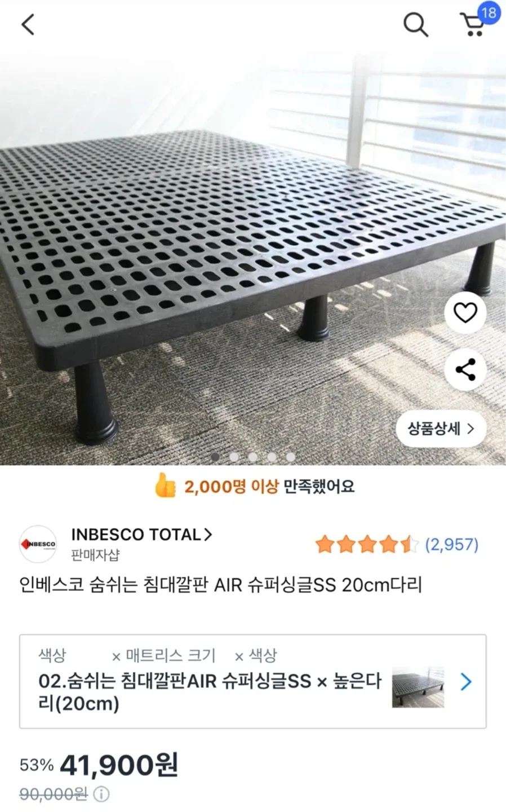
Task: Select the first image carousel dot
Action: click(215, 457)
